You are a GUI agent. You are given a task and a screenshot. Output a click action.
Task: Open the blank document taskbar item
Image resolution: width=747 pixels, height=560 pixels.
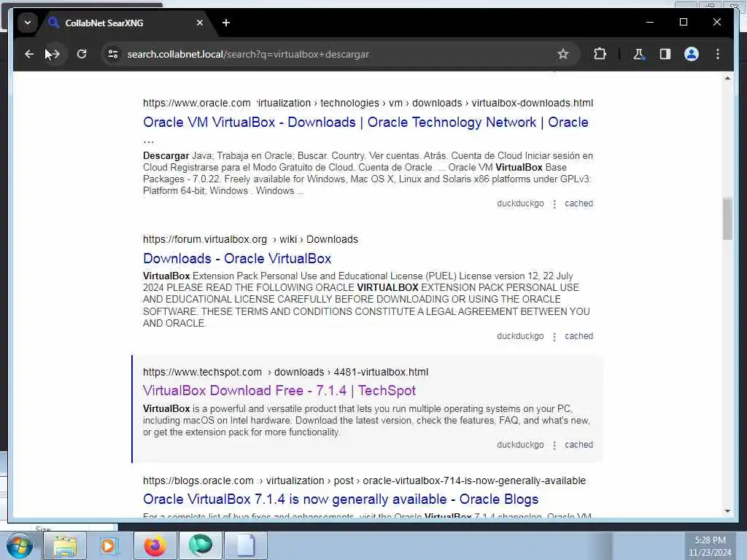point(246,545)
